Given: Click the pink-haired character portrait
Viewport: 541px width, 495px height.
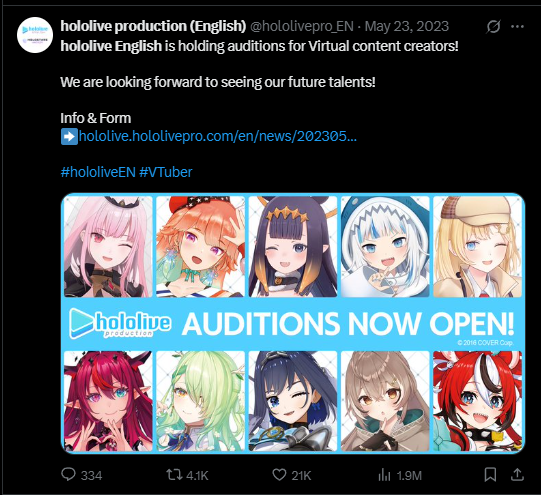Looking at the screenshot, I should [x=108, y=247].
